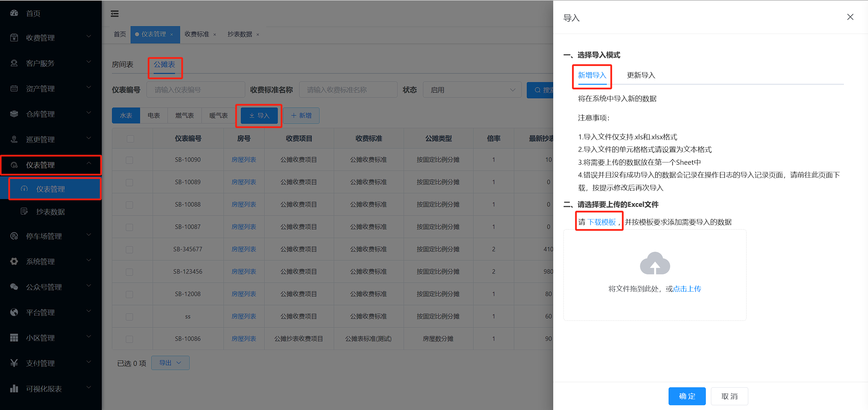Open the 导出 dropdown button

point(170,363)
